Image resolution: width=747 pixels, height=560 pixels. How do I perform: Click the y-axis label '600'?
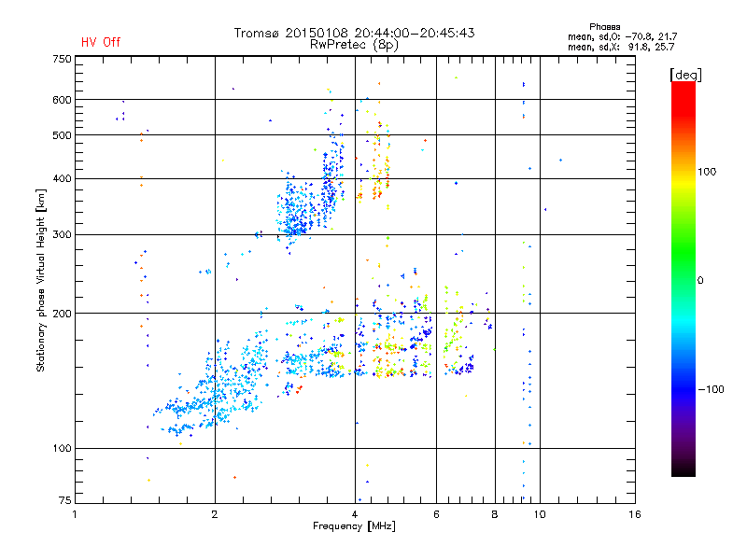coord(62,100)
